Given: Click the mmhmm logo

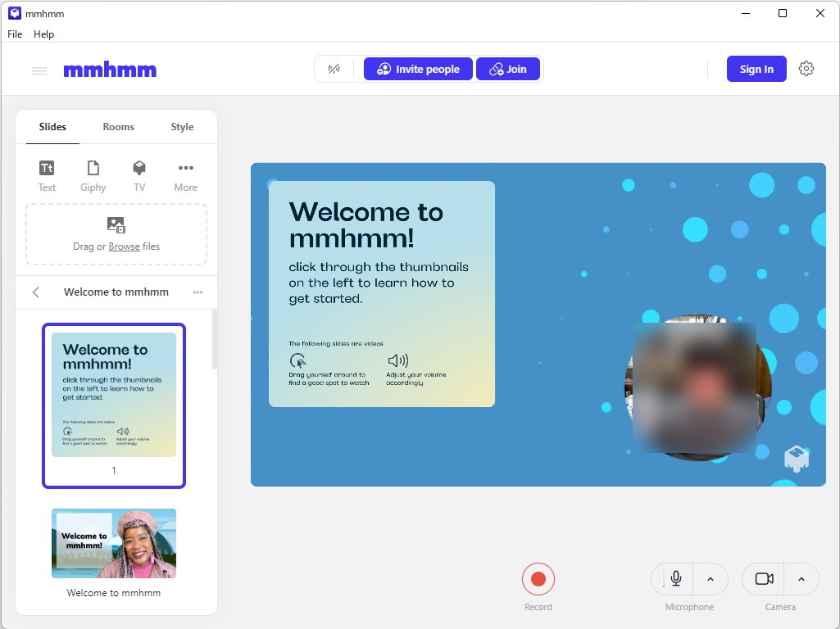Looking at the screenshot, I should 110,70.
